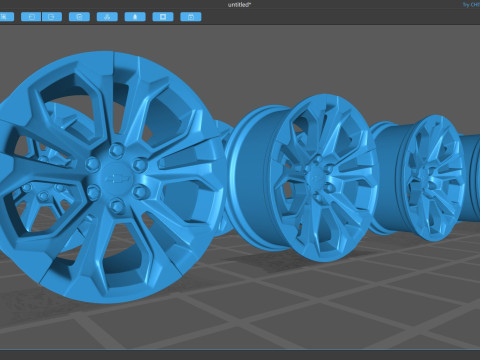
Task: Click the untitled* document title text
Action: click(239, 5)
